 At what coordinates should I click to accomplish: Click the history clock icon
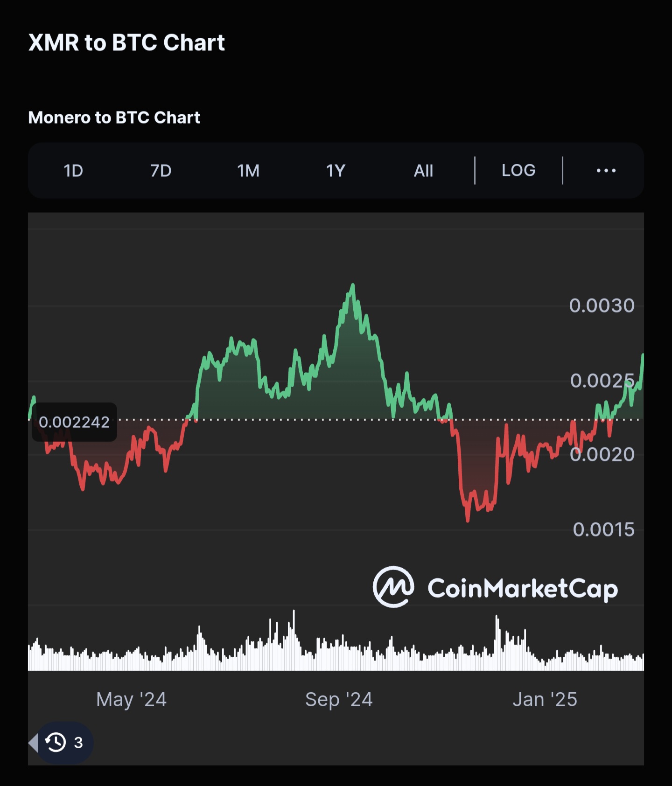(x=56, y=742)
